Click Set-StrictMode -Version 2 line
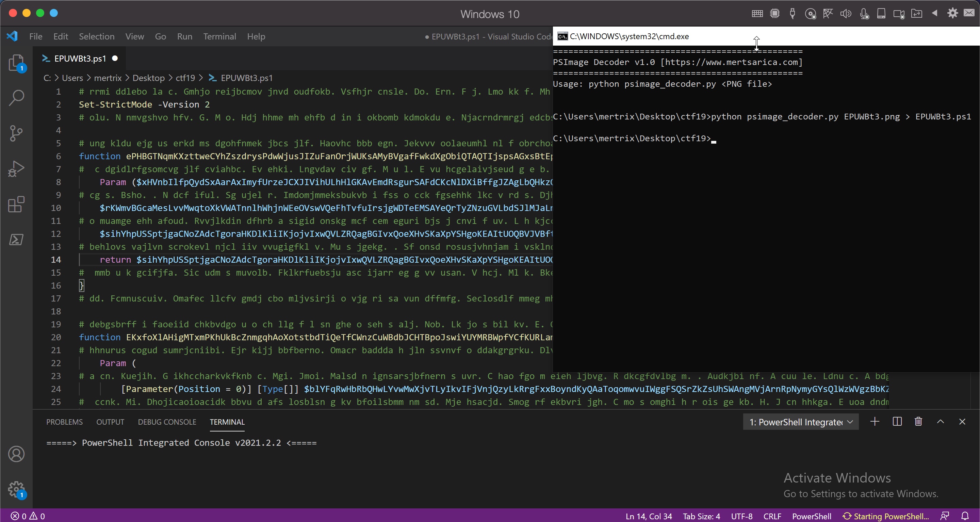 click(x=144, y=104)
